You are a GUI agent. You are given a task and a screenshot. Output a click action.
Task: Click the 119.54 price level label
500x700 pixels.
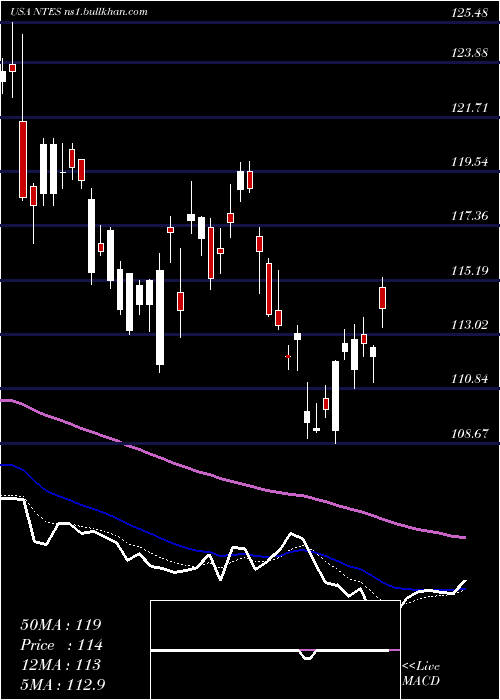point(469,162)
